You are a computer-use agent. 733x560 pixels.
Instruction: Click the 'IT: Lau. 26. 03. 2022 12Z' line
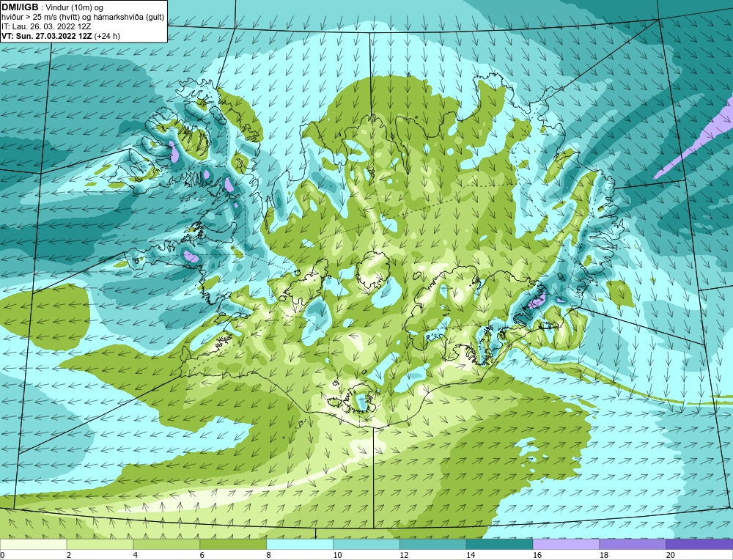pos(46,26)
